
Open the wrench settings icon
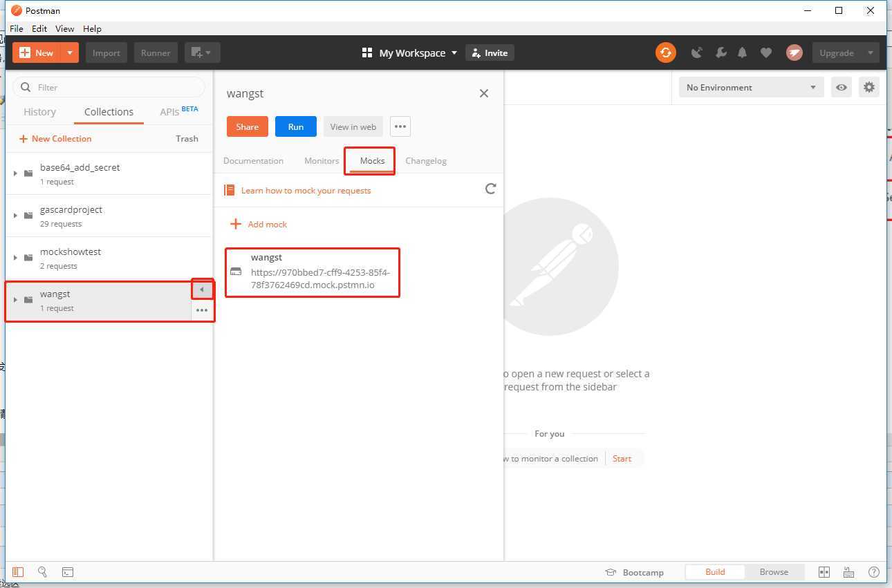tap(720, 53)
